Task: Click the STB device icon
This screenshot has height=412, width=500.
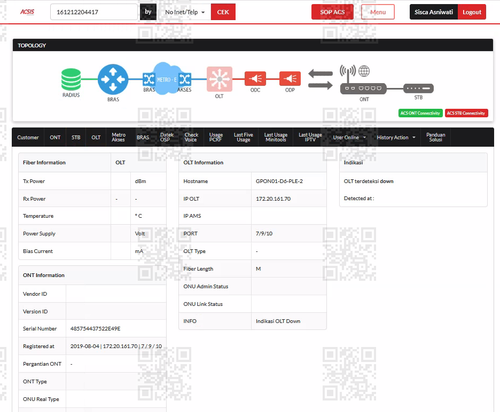Action: (x=418, y=88)
